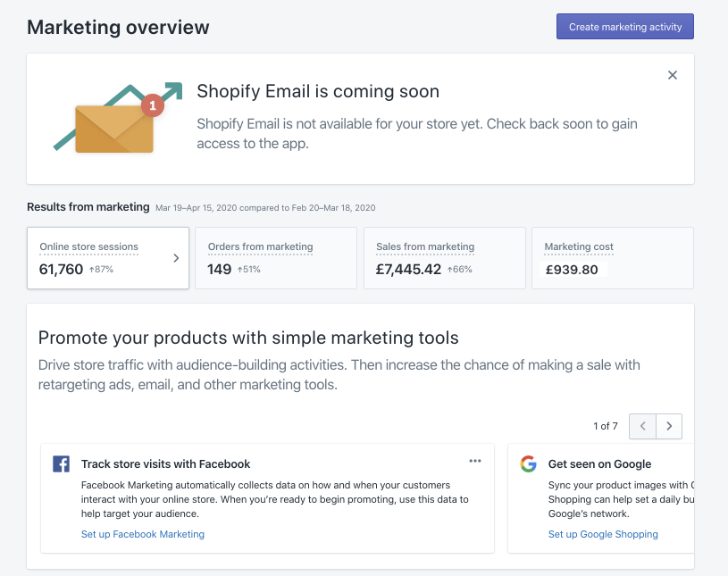Image resolution: width=728 pixels, height=576 pixels.
Task: Click the Marketing overview page title
Action: pos(118,28)
